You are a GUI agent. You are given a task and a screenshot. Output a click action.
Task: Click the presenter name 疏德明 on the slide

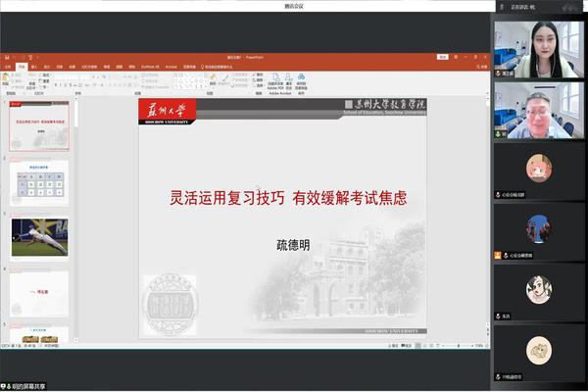(292, 245)
